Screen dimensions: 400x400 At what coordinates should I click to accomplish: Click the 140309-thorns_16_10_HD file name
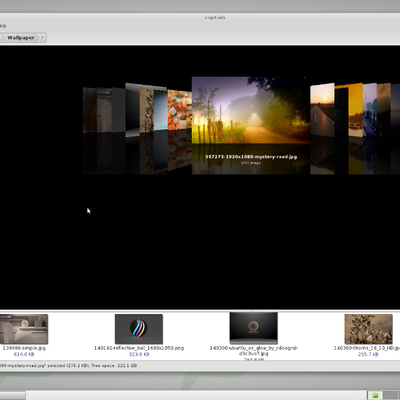[x=367, y=348]
